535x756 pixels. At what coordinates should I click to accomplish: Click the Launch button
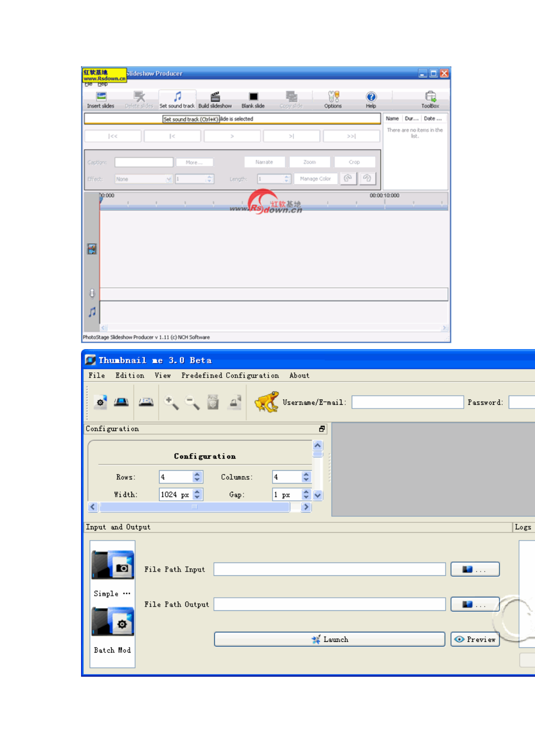pyautogui.click(x=330, y=639)
